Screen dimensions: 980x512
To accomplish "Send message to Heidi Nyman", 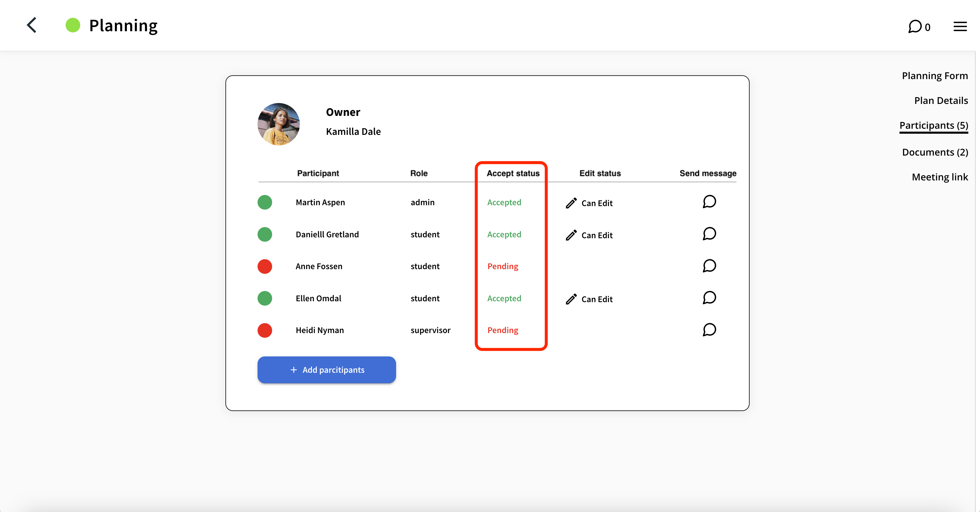I will (709, 330).
